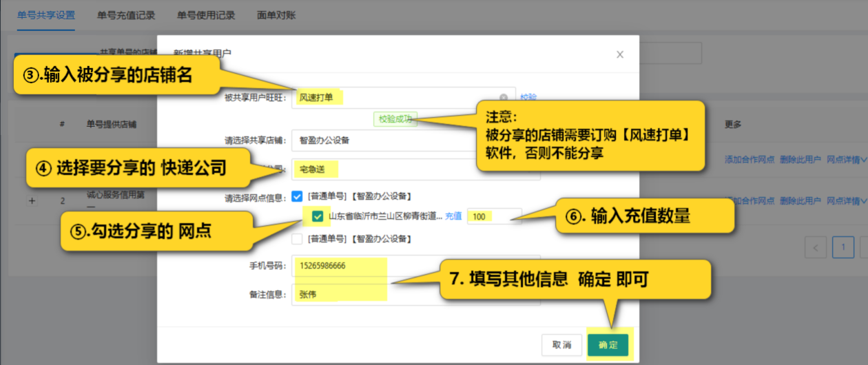Clear the 被共享用户旺旺 input with its clear icon

(x=504, y=98)
